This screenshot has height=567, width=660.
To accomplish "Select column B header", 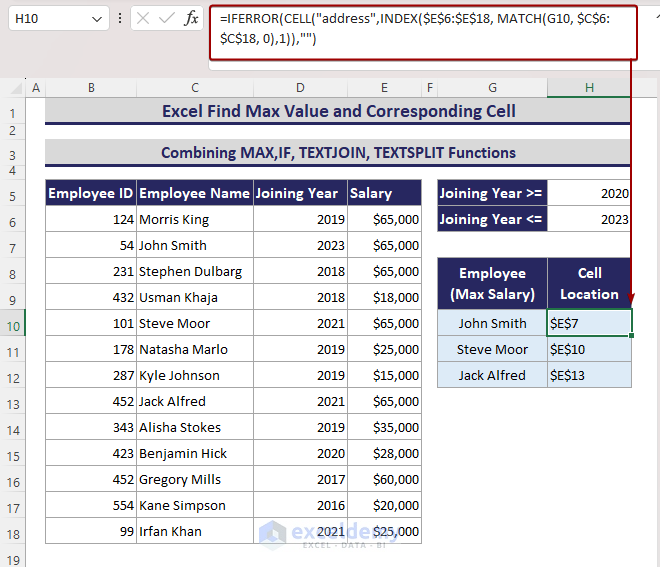I will [x=91, y=88].
